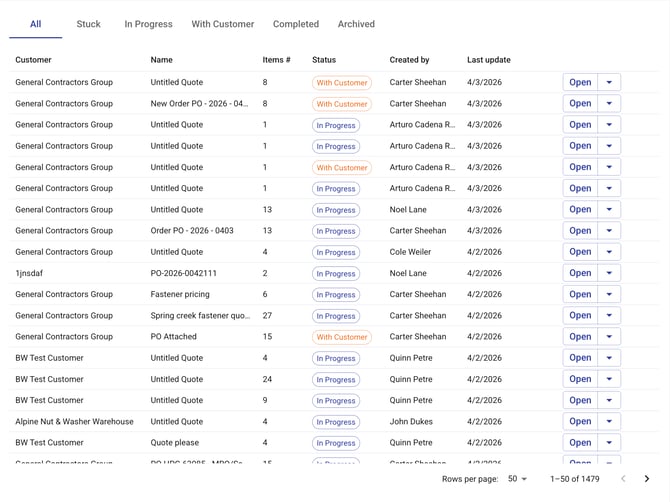Image resolution: width=670 pixels, height=502 pixels.
Task: Expand actions arrow for Order PO - 2026 - 0403
Action: (x=609, y=231)
